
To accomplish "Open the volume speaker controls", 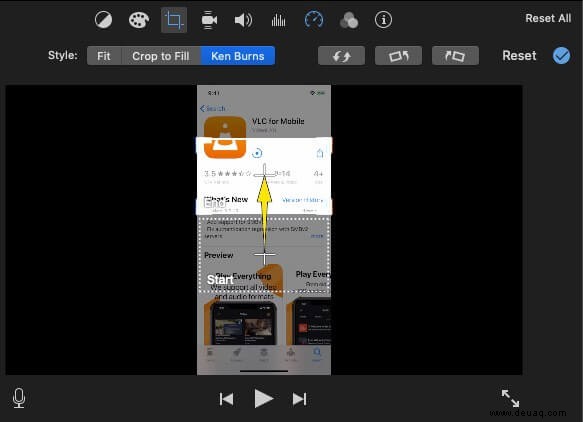I will pos(244,20).
